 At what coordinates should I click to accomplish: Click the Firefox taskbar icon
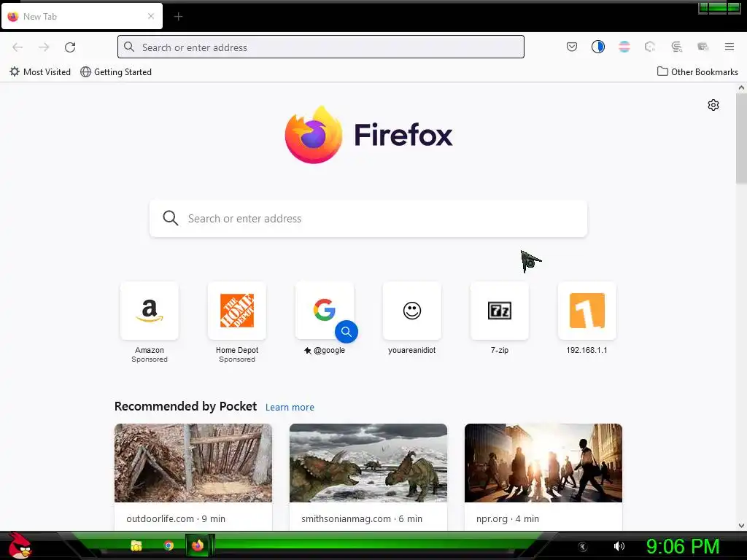tap(198, 545)
